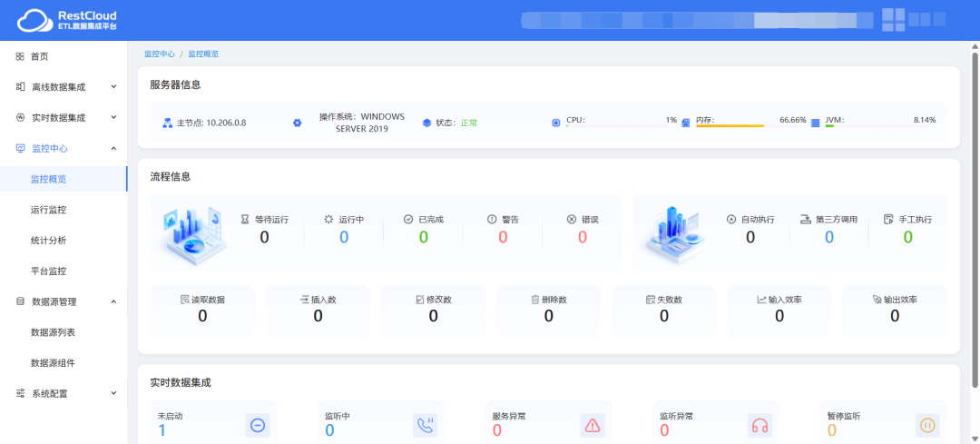Click the 66.66% memory percentage
The image size is (980, 444).
(792, 120)
